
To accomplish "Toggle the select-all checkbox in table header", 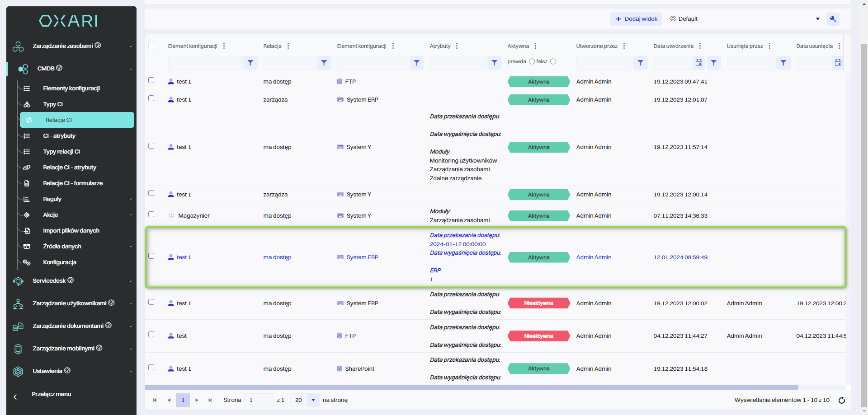I will pyautogui.click(x=151, y=46).
